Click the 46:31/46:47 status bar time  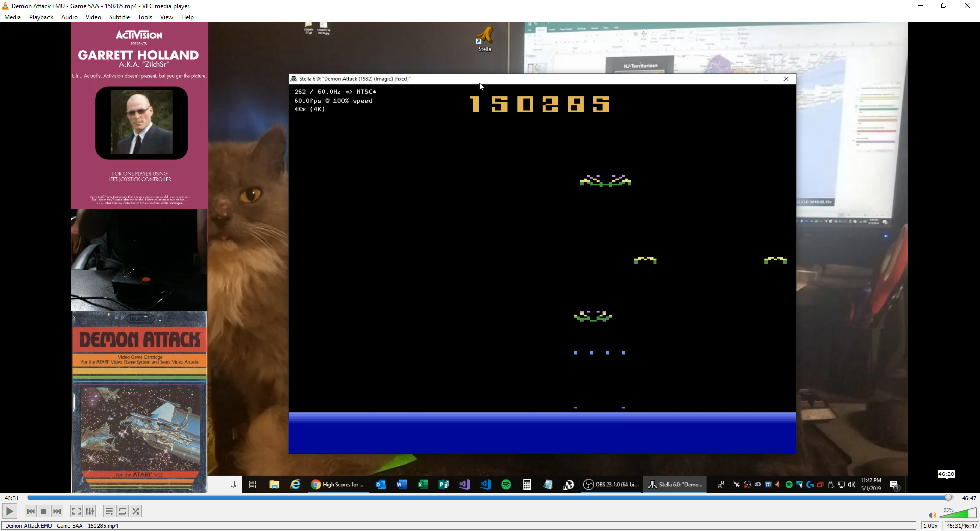962,526
